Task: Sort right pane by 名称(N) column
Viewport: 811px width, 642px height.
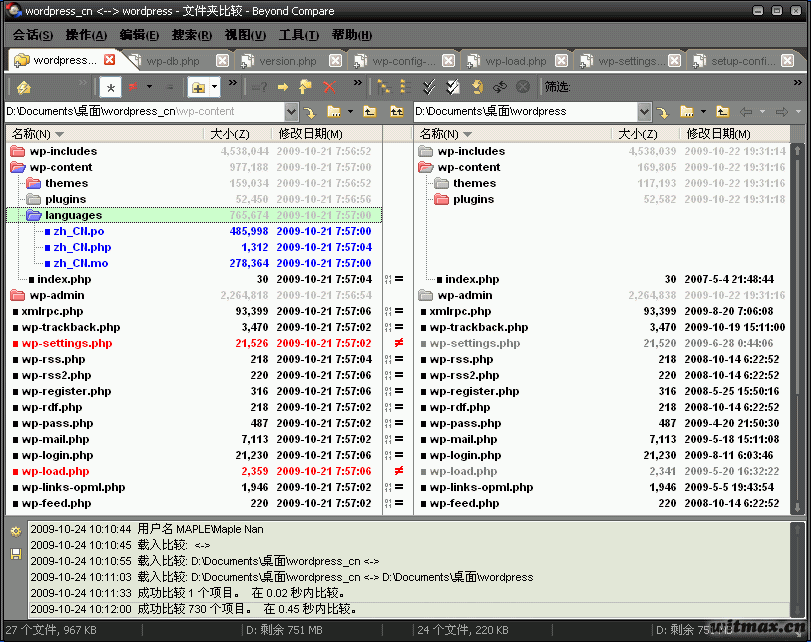Action: click(513, 134)
